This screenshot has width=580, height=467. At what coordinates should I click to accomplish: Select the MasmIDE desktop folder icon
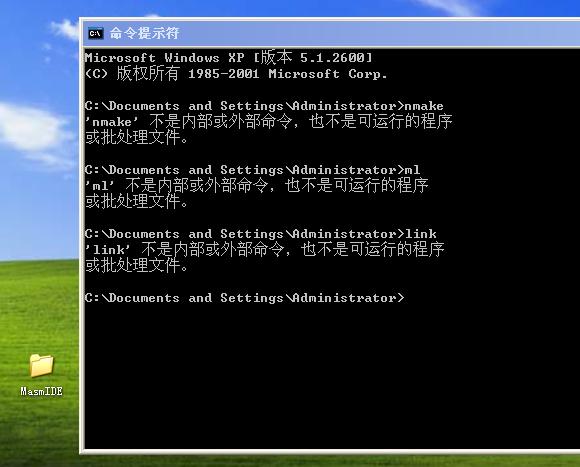42,365
